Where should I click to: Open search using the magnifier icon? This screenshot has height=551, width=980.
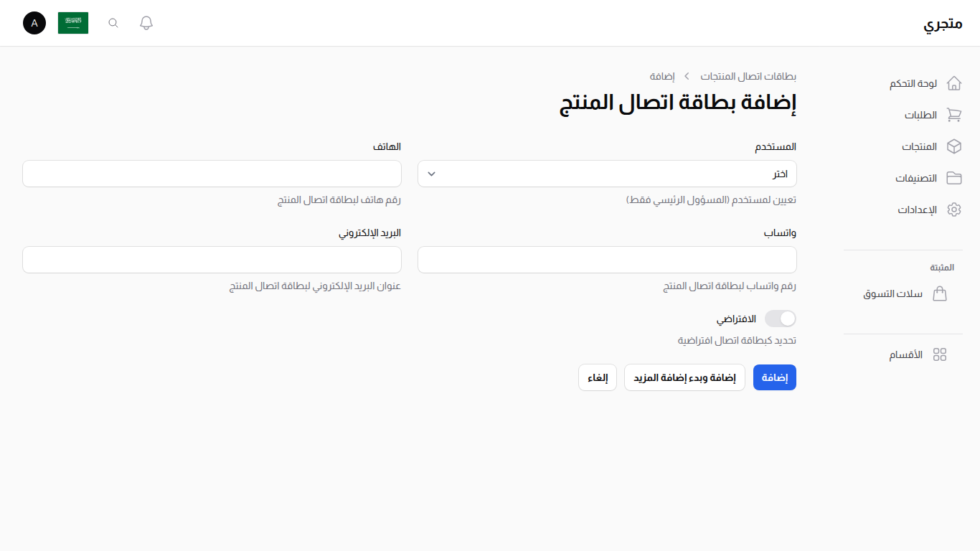(x=113, y=23)
